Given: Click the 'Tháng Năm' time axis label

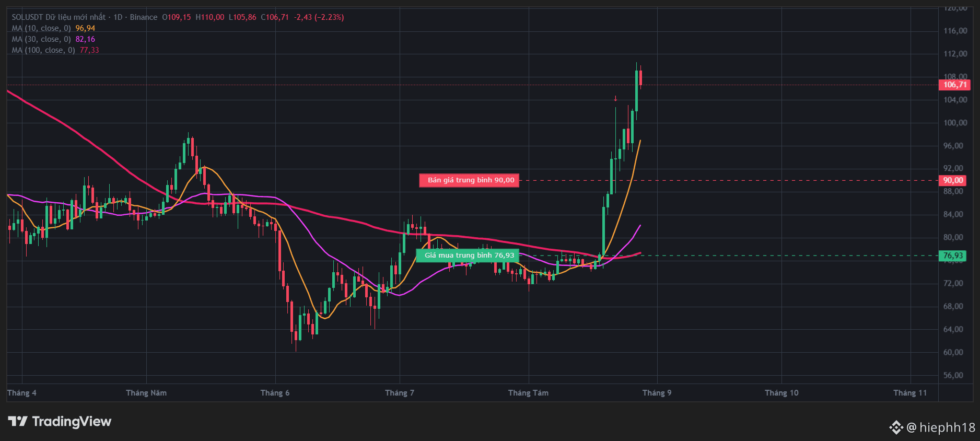Looking at the screenshot, I should (x=146, y=393).
